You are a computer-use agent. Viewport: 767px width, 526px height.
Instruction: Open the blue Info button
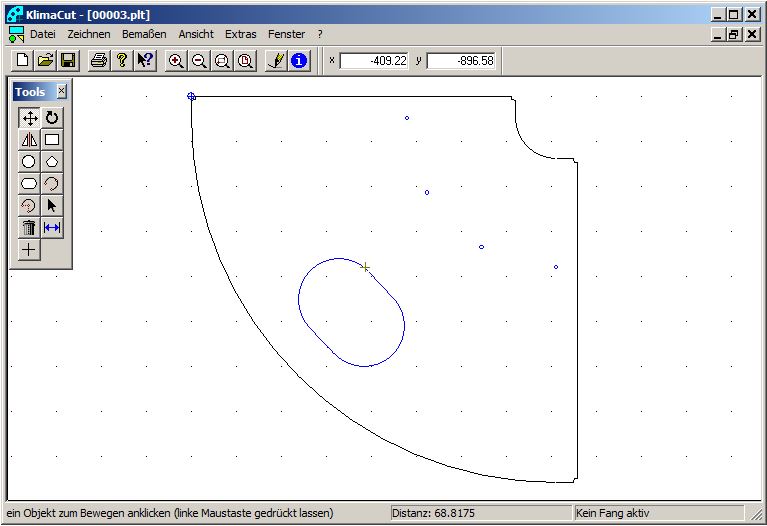coord(299,61)
